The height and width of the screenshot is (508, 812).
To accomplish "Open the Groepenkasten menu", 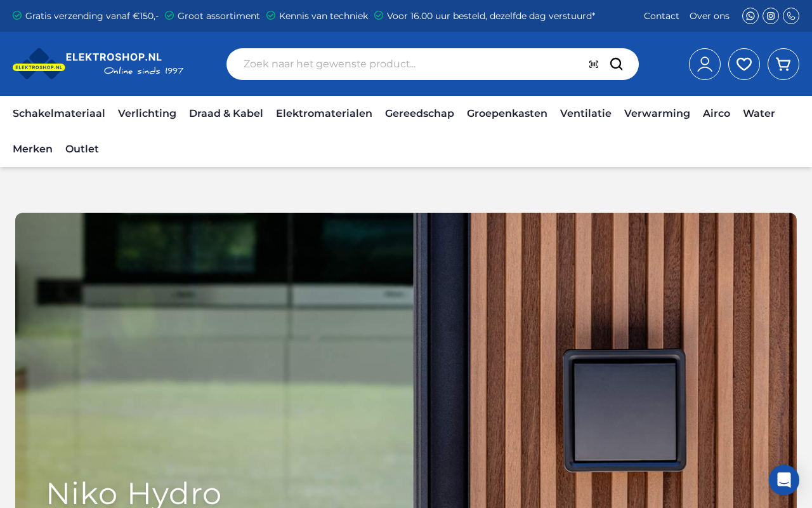I will (x=507, y=114).
